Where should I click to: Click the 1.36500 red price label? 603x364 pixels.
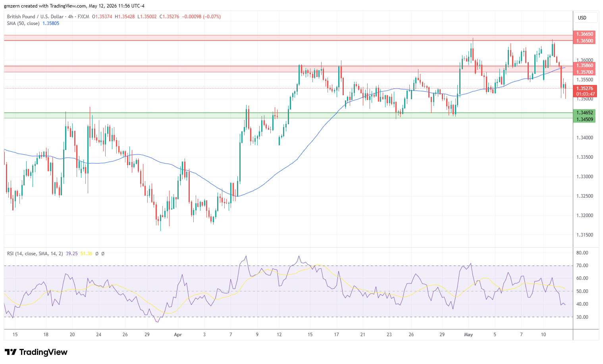point(585,41)
